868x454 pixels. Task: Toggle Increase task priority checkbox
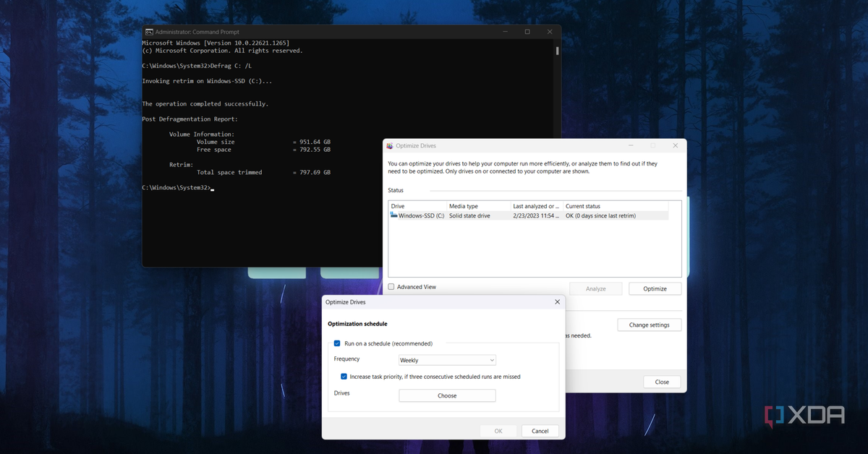pos(344,377)
